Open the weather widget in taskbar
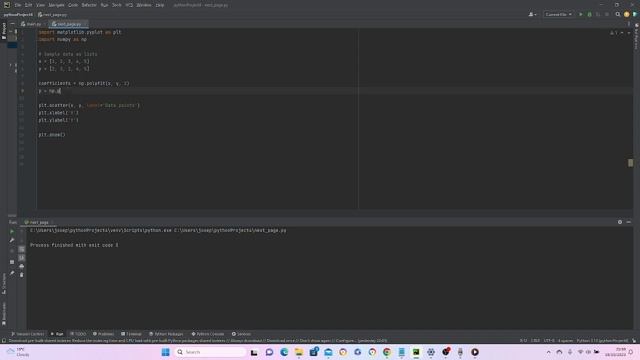The height and width of the screenshot is (360, 640). [18, 352]
